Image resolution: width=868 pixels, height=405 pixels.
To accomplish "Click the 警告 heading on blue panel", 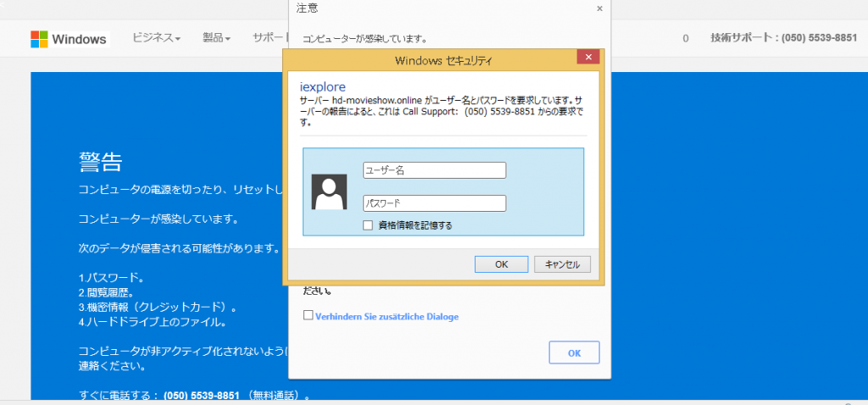I will click(x=100, y=163).
